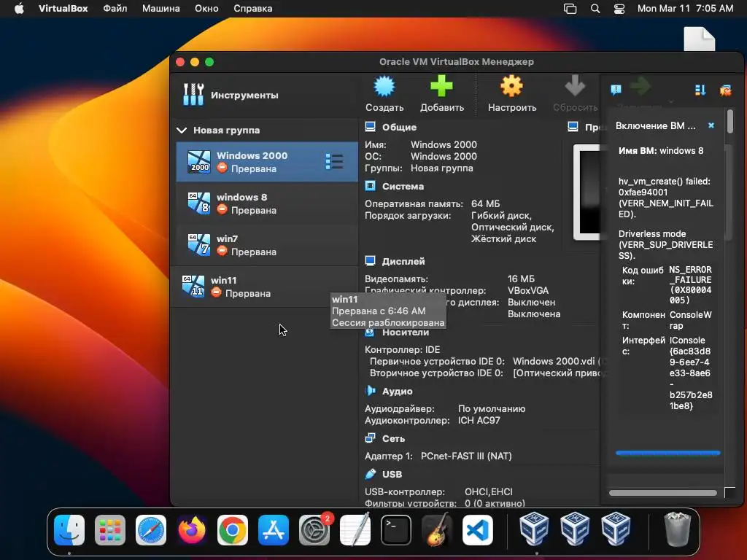Click the Stage Manager windows icon

pyautogui.click(x=570, y=9)
